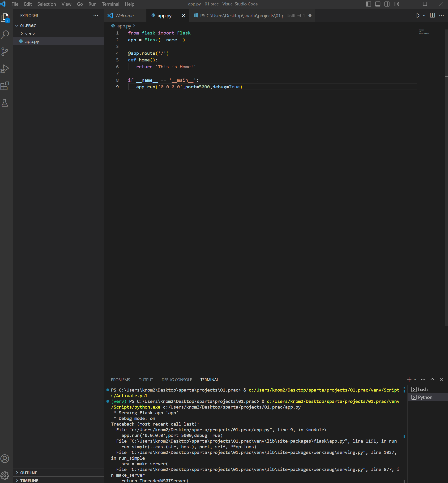This screenshot has width=448, height=483.
Task: Click Python file icon in breadcrumb
Action: tap(113, 26)
